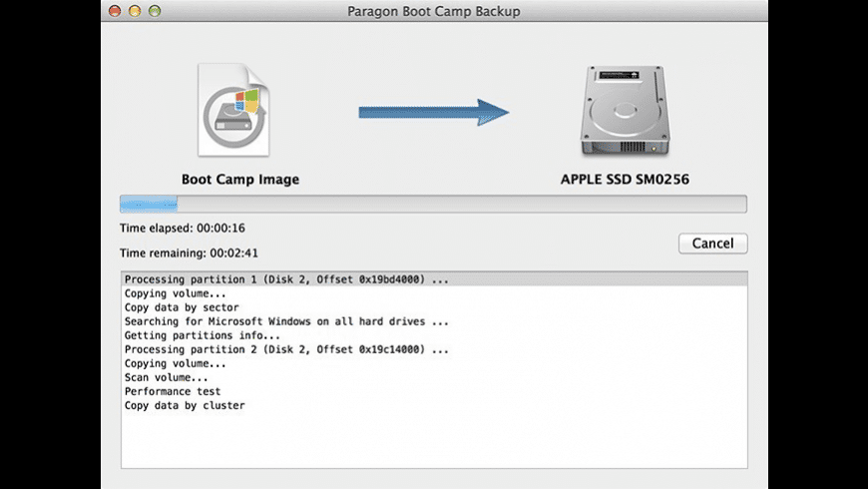This screenshot has height=489, width=868.
Task: Zoom the window with the green button
Action: tap(155, 11)
